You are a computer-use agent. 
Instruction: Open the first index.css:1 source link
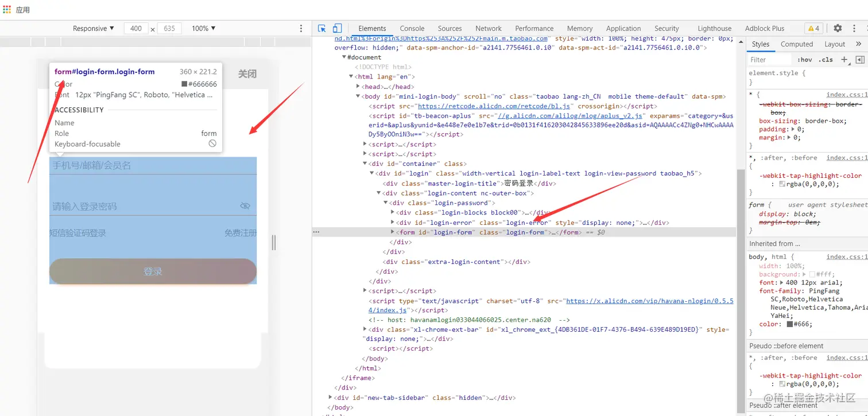click(x=846, y=95)
